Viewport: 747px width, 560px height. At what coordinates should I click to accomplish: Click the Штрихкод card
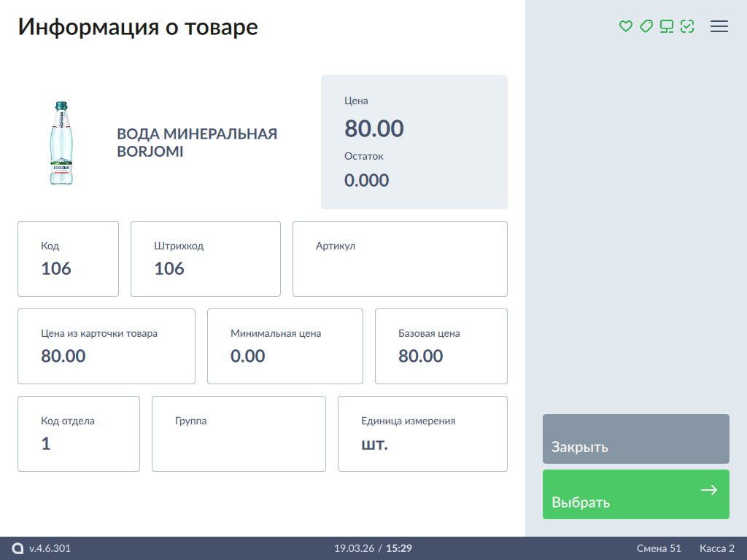[205, 259]
